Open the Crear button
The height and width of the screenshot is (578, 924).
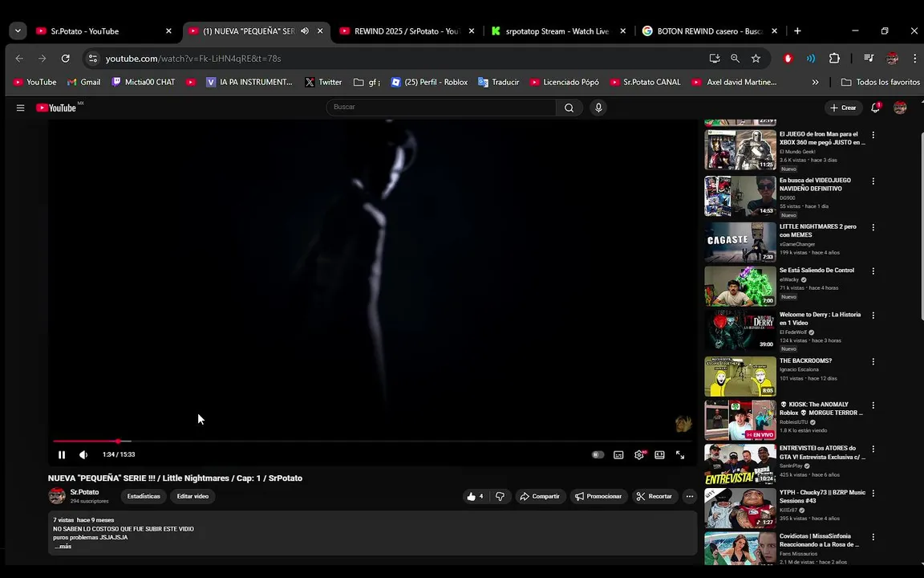(x=843, y=108)
